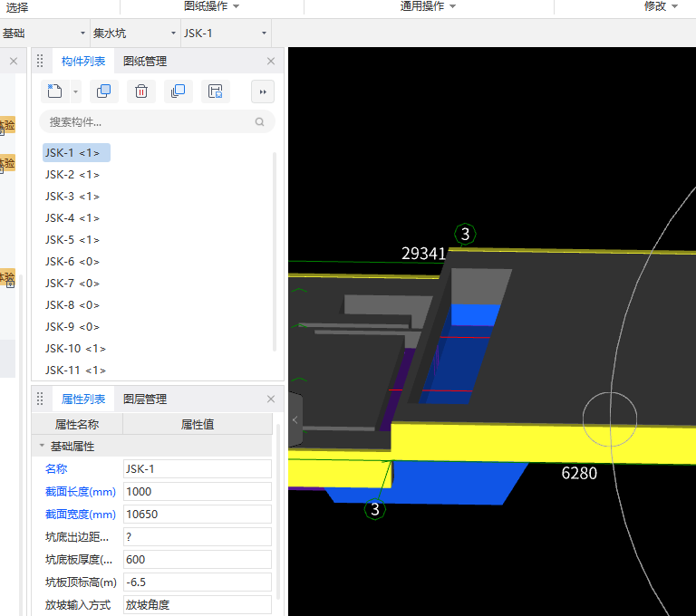This screenshot has width=696, height=616.
Task: Expand more toolbar tools arrow button
Action: click(x=263, y=91)
